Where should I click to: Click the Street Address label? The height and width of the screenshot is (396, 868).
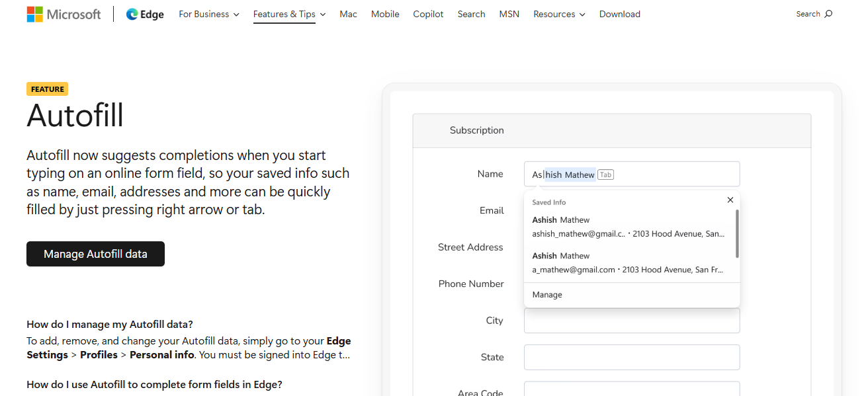pyautogui.click(x=470, y=247)
